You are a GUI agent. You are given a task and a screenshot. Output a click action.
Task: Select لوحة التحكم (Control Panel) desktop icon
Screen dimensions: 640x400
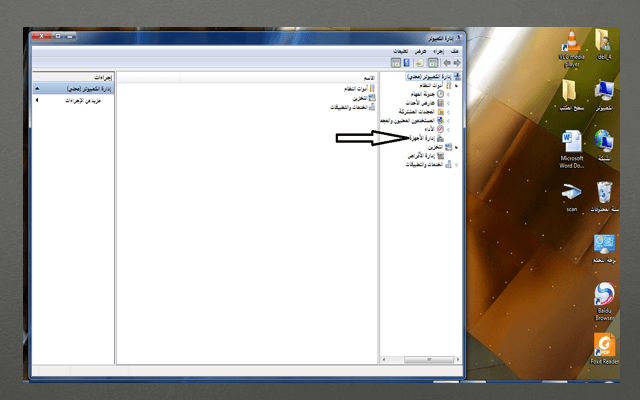[x=604, y=249]
